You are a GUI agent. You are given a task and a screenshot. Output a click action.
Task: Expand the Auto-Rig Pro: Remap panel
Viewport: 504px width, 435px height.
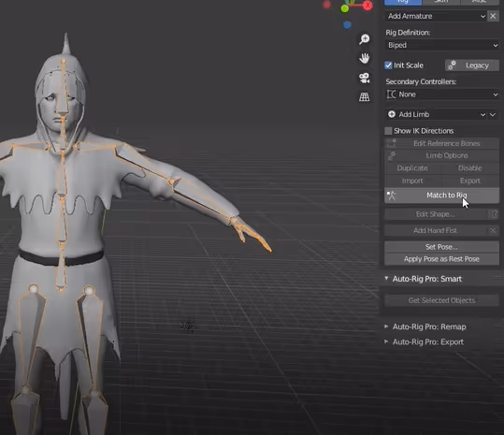click(x=429, y=326)
